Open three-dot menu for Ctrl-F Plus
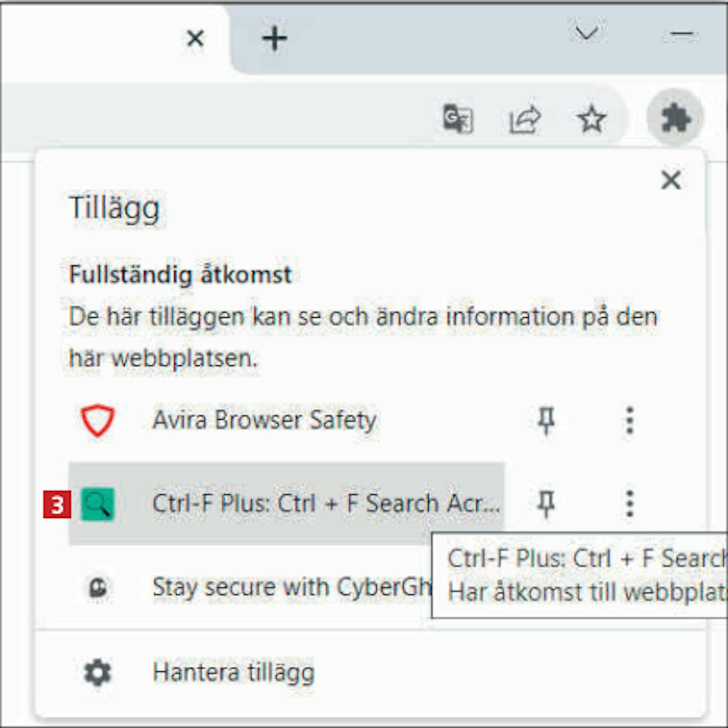Image resolution: width=728 pixels, height=728 pixels. tap(629, 504)
